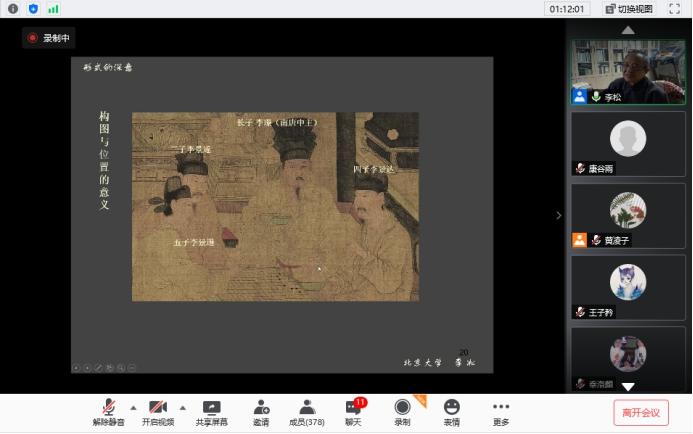Enter fullscreen mode via top-right icon
The image size is (693, 434).
675,9
